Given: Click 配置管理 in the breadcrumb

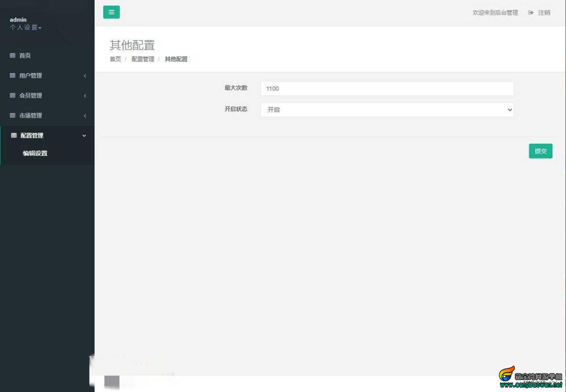Looking at the screenshot, I should [143, 59].
